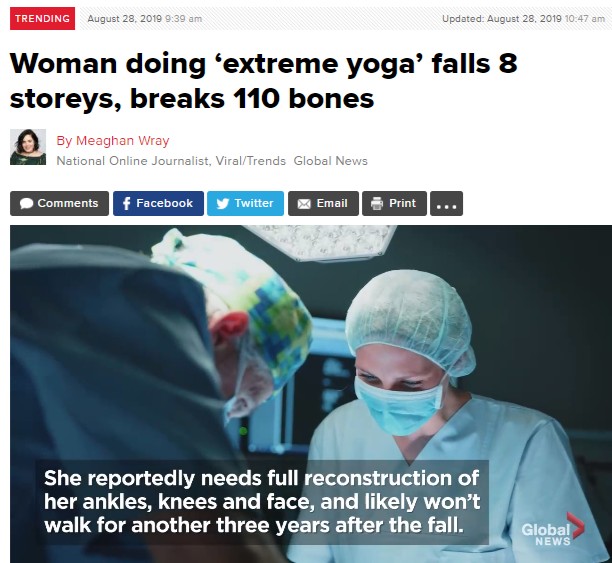Click the published date August 28, 2019 9:39 am
This screenshot has height=563, width=612.
(144, 19)
